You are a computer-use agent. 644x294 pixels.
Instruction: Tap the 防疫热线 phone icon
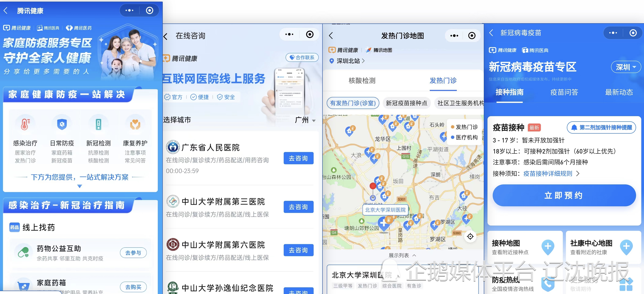pyautogui.click(x=548, y=284)
